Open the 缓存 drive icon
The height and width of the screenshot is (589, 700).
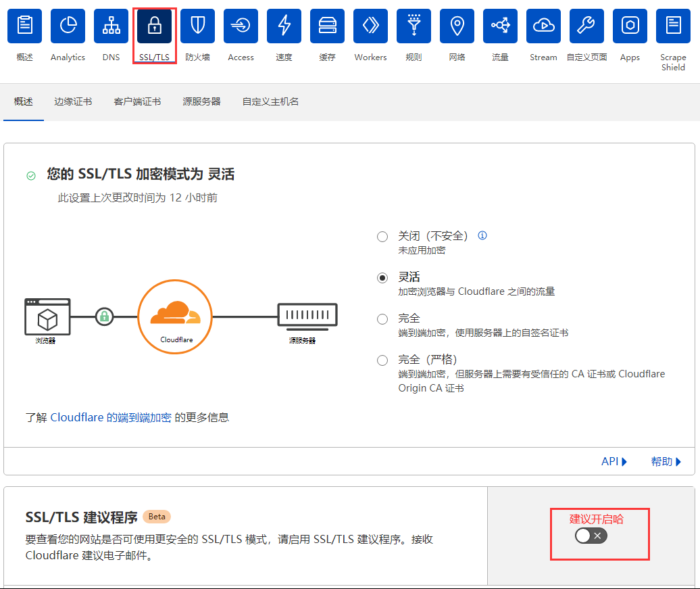tap(327, 26)
